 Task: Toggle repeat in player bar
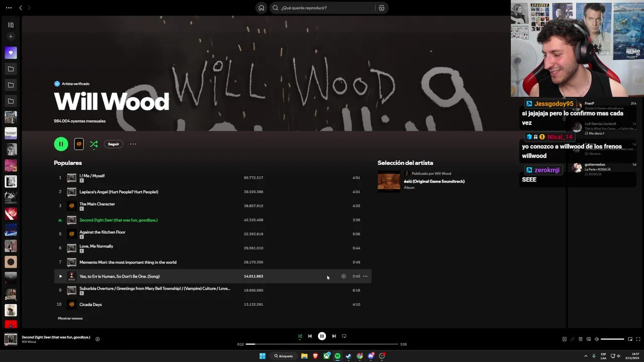tap(344, 336)
